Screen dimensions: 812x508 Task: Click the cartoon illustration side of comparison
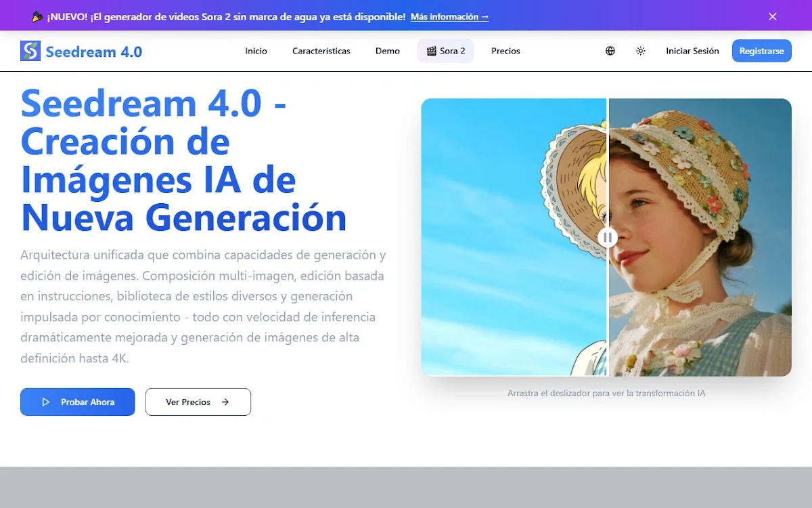click(514, 237)
